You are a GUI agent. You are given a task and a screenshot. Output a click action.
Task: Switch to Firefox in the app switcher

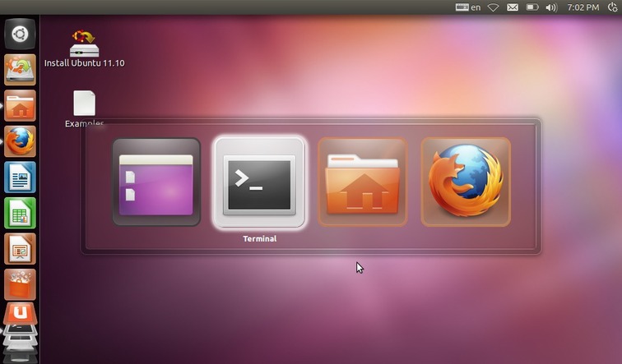point(466,182)
